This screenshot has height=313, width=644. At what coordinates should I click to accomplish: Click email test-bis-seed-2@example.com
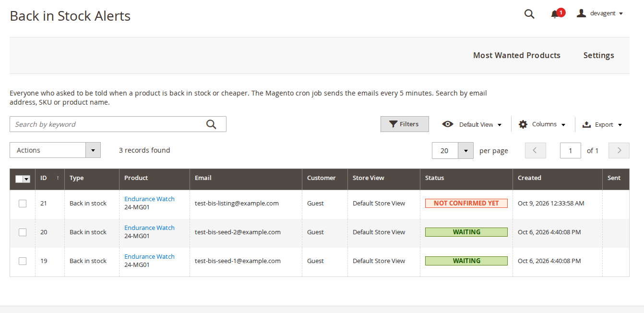coord(238,232)
